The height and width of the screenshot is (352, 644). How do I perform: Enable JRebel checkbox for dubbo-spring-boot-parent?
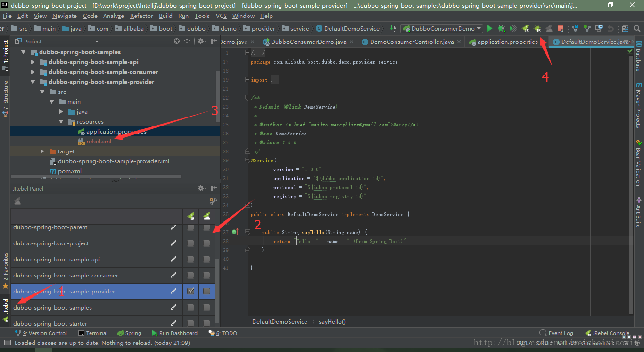(x=190, y=227)
